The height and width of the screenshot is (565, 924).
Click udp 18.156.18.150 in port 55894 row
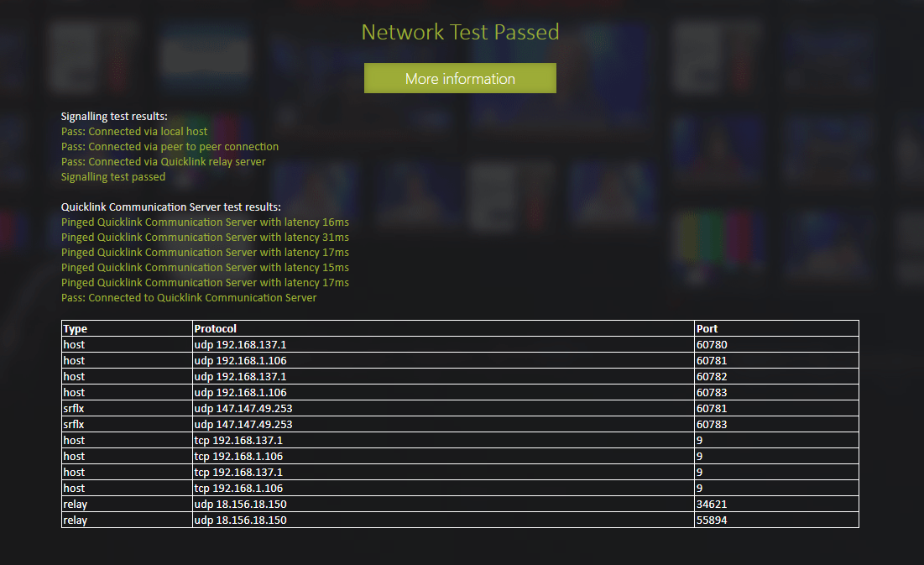pyautogui.click(x=443, y=521)
